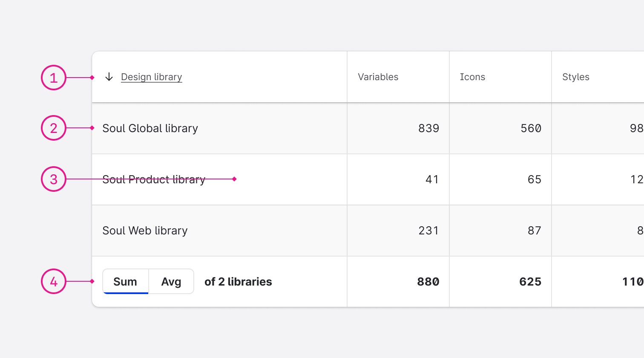The width and height of the screenshot is (644, 358).
Task: Toggle the strikethrough Soul Product library row
Action: coord(153,179)
